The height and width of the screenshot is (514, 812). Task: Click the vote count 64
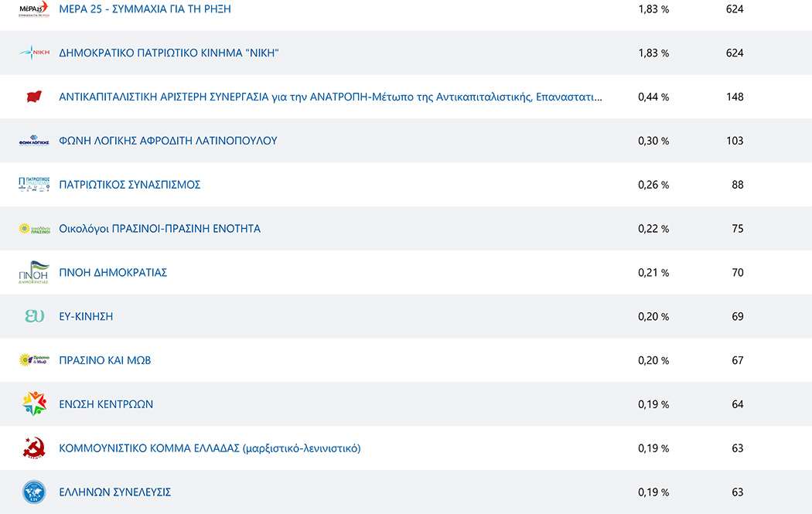[x=738, y=404]
